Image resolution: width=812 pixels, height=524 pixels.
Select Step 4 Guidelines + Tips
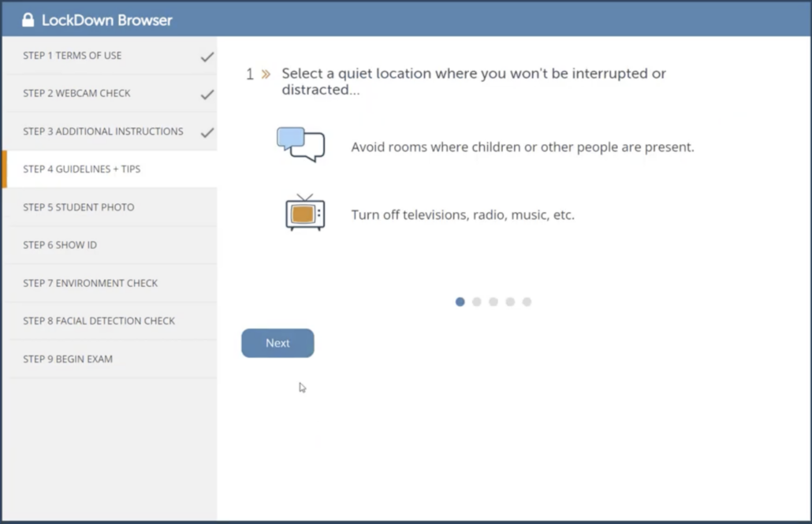point(110,169)
